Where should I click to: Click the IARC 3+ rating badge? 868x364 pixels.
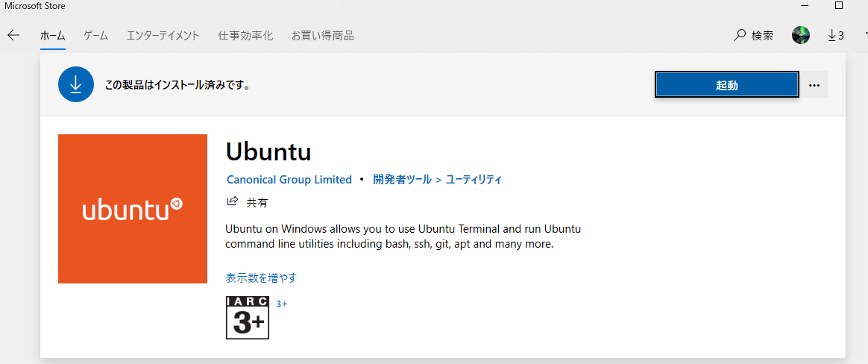coord(248,318)
